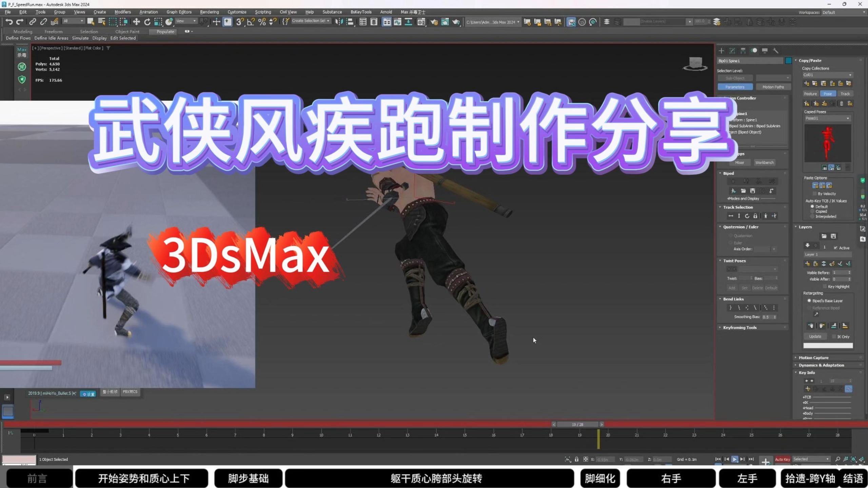This screenshot has width=868, height=488.
Task: Select Body Rotation track selection icon
Action: click(x=747, y=216)
